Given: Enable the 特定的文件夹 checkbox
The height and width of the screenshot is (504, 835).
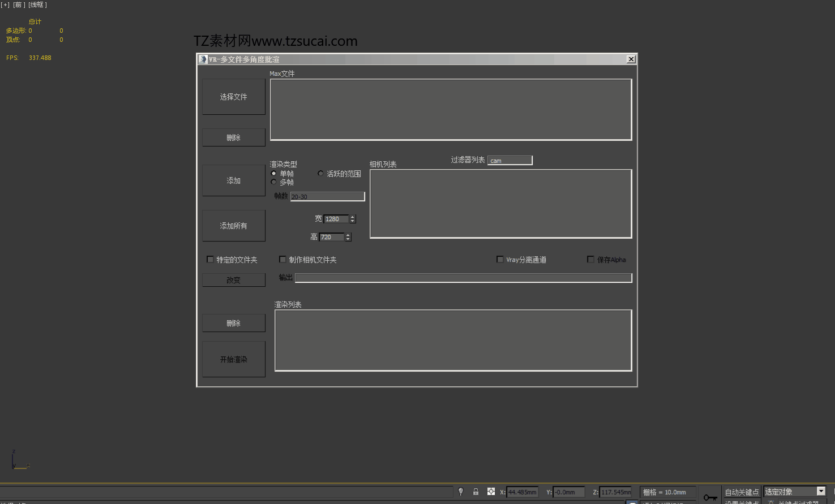Looking at the screenshot, I should 210,260.
